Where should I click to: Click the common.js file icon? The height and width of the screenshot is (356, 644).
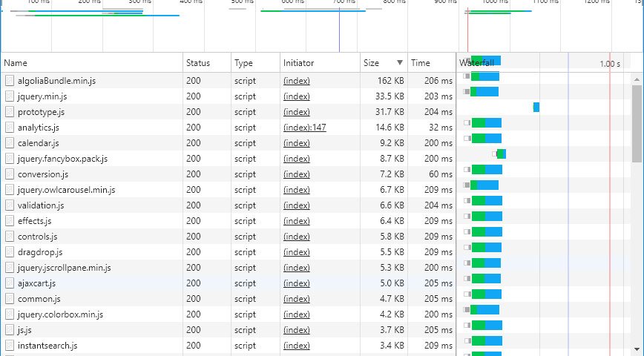coord(10,299)
